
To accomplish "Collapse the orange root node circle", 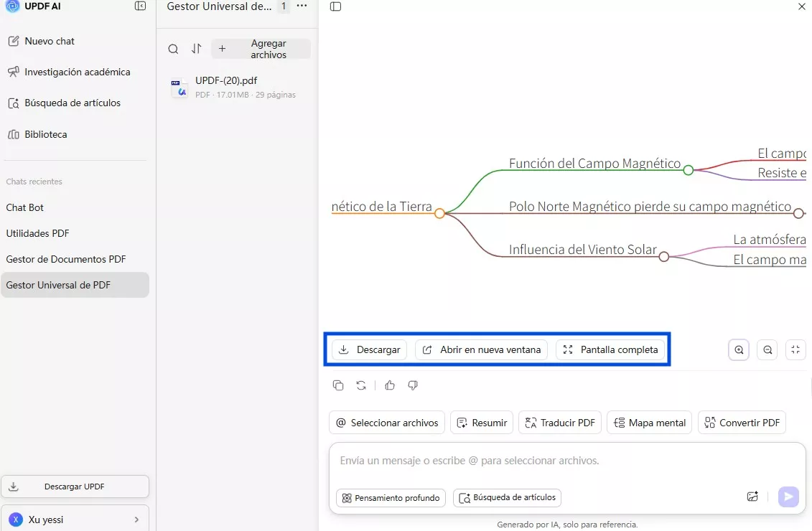I will pyautogui.click(x=439, y=213).
